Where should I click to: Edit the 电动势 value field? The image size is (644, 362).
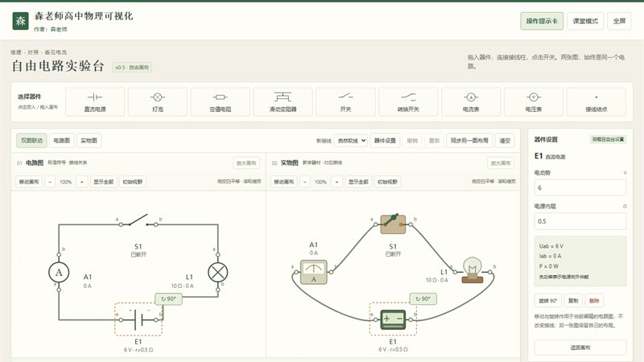580,187
